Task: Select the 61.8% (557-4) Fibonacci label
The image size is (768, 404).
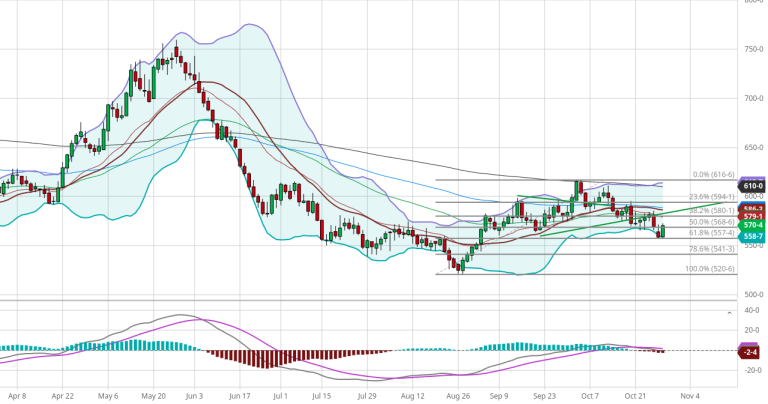Action: (x=712, y=233)
